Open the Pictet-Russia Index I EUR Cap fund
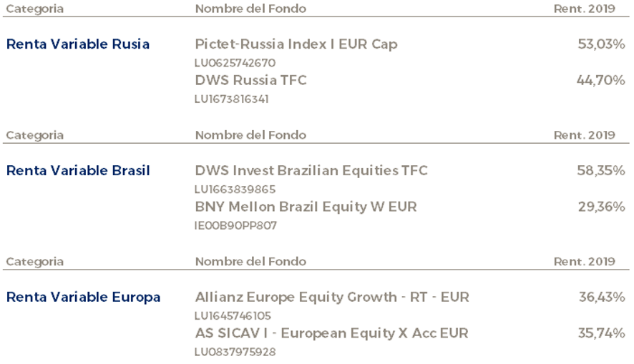 (296, 44)
